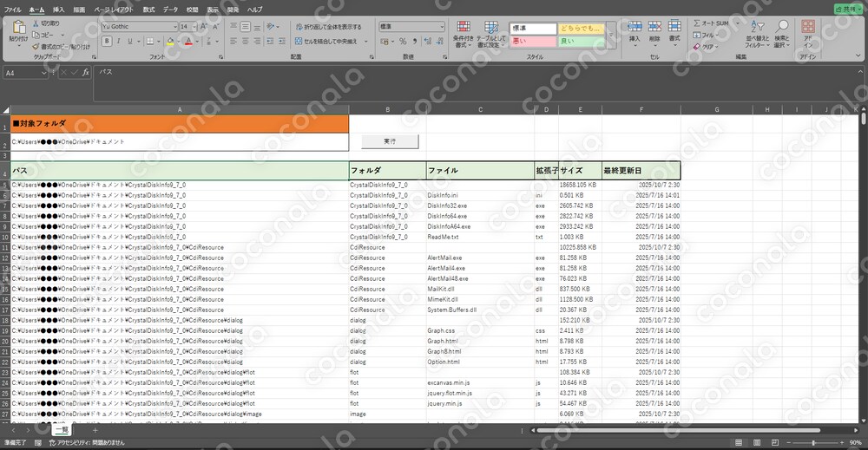Toggle Italic formatting
Viewport: 868px width, 450px height.
click(118, 42)
